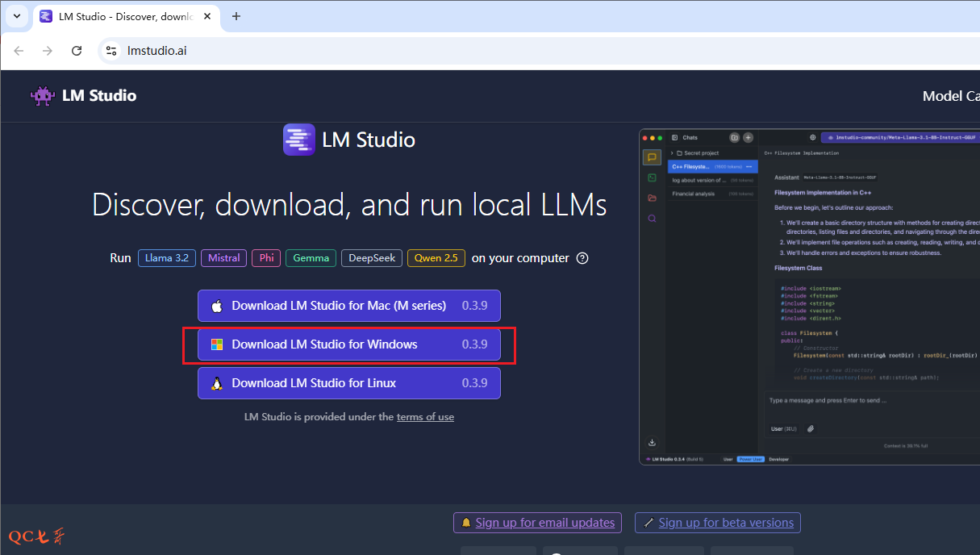Open the terms of use link
The image size is (980, 555).
click(x=425, y=417)
